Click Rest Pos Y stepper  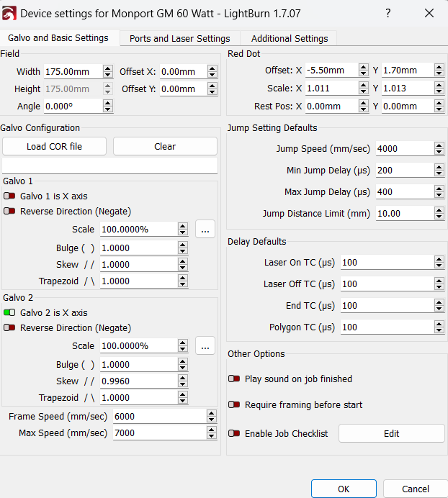(x=439, y=106)
